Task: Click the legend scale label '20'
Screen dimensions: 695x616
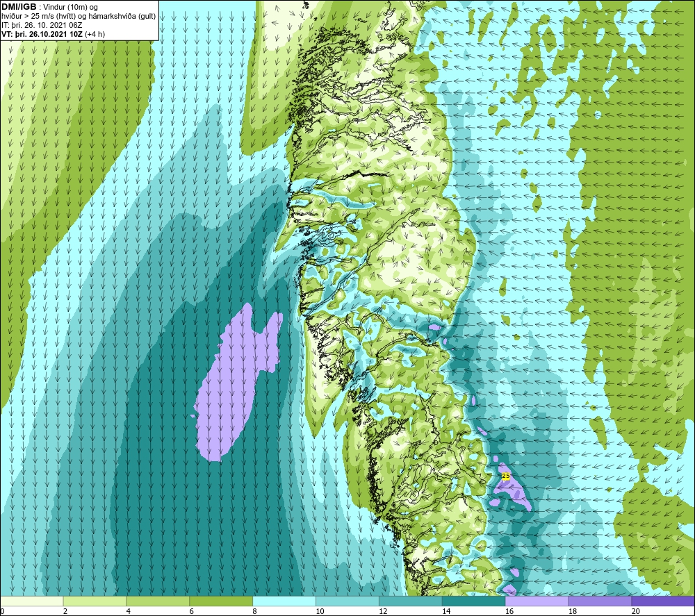Action: pos(636,611)
